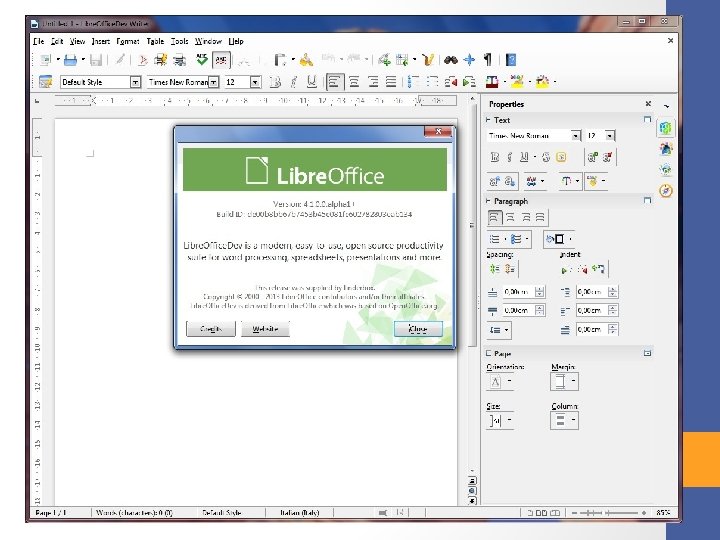Image resolution: width=720 pixels, height=540 pixels.
Task: Click the Highlighting color icon in formatting toolbar
Action: click(x=518, y=82)
